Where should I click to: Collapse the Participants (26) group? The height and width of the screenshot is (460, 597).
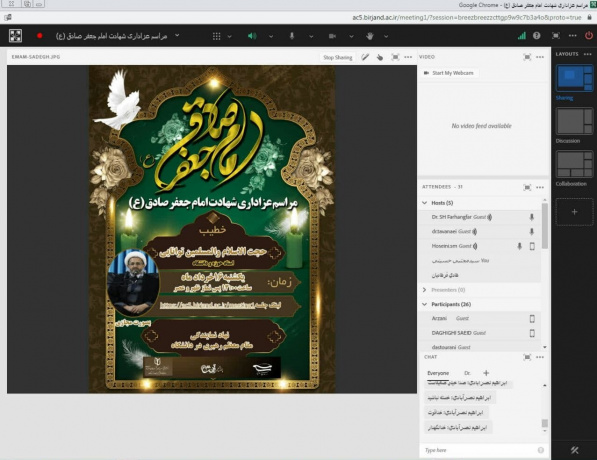click(425, 304)
